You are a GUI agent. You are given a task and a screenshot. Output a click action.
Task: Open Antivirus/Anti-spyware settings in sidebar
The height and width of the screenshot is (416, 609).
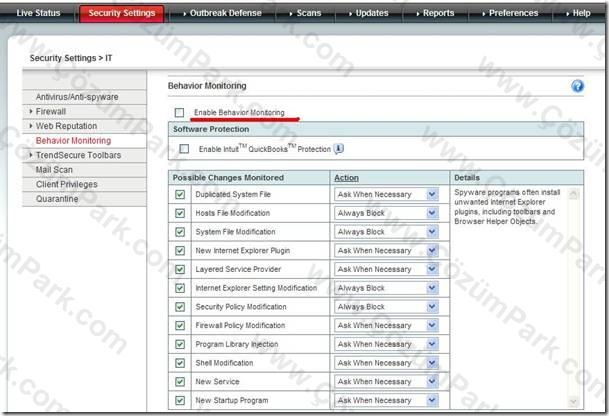pyautogui.click(x=85, y=97)
